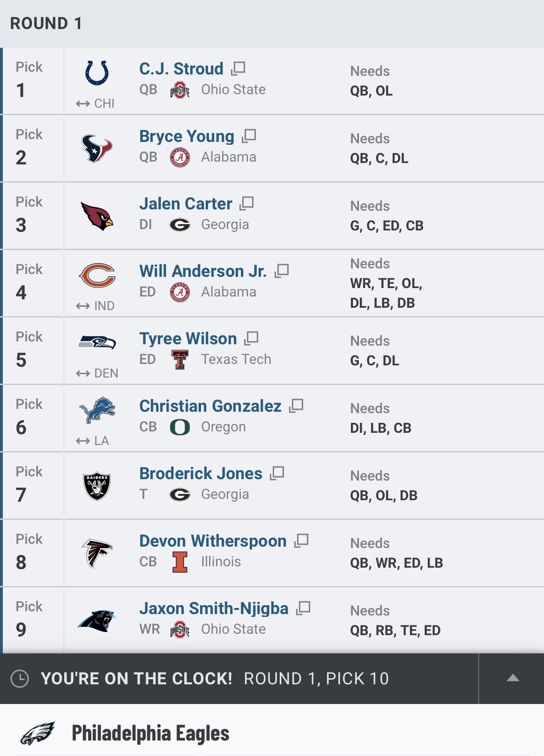This screenshot has width=544, height=756.
Task: Open Tyree Wilson's player card icon
Action: tap(252, 338)
